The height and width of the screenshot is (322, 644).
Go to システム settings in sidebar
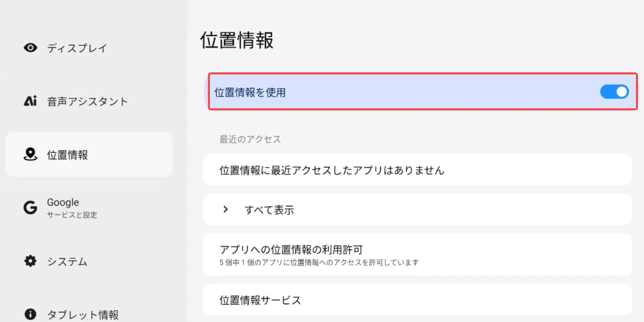tap(67, 262)
